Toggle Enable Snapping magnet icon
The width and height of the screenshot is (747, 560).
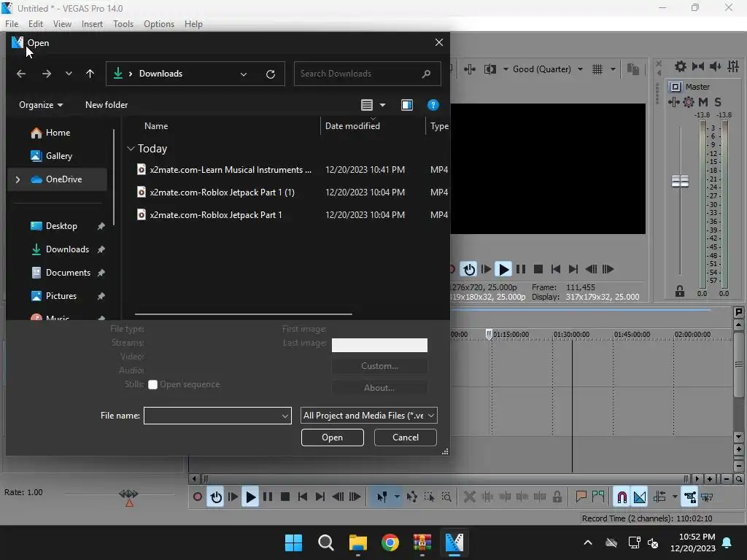[622, 497]
